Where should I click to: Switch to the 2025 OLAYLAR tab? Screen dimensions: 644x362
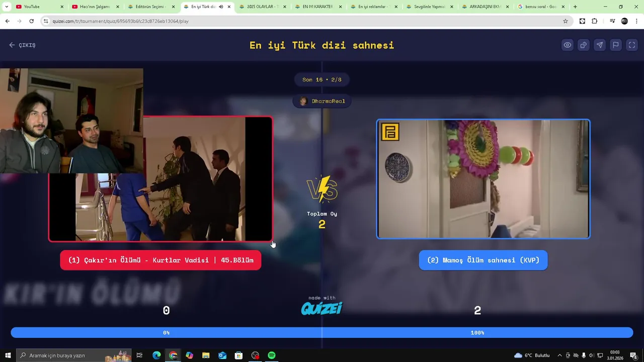click(263, 7)
